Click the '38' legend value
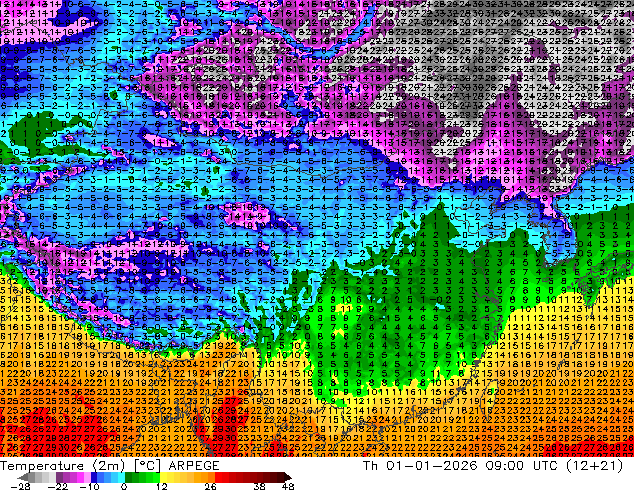 pos(259,486)
